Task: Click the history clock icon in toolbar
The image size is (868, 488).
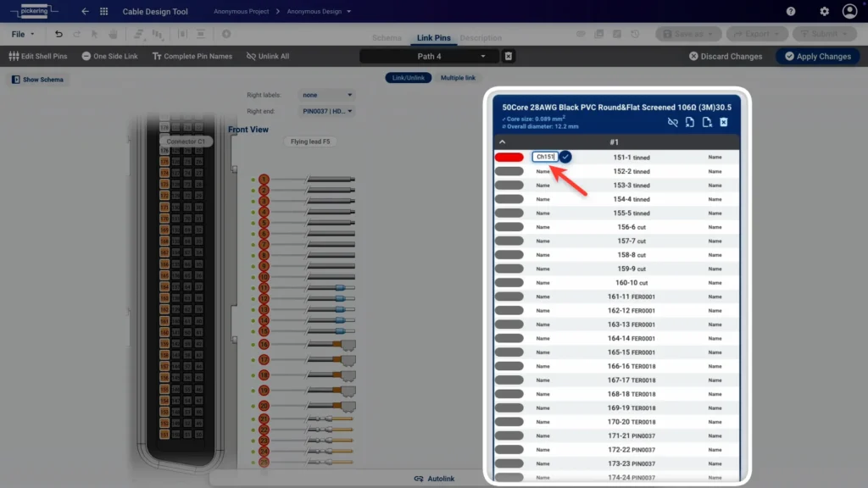Action: (x=635, y=34)
